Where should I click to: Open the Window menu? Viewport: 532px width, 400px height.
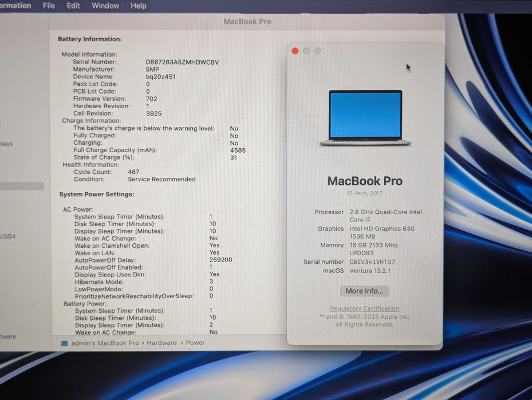(105, 6)
